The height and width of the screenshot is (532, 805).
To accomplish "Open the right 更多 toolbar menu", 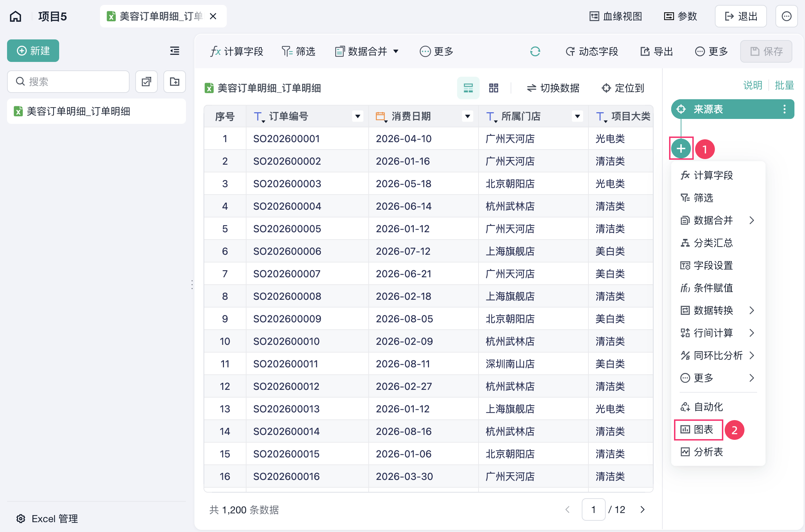I will [x=711, y=51].
